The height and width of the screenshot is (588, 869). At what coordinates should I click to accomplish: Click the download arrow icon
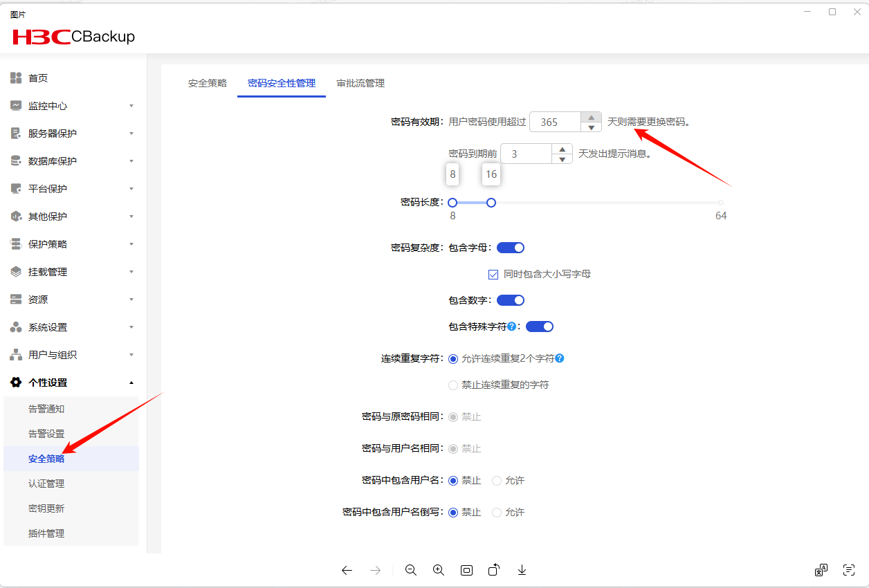pyautogui.click(x=522, y=570)
